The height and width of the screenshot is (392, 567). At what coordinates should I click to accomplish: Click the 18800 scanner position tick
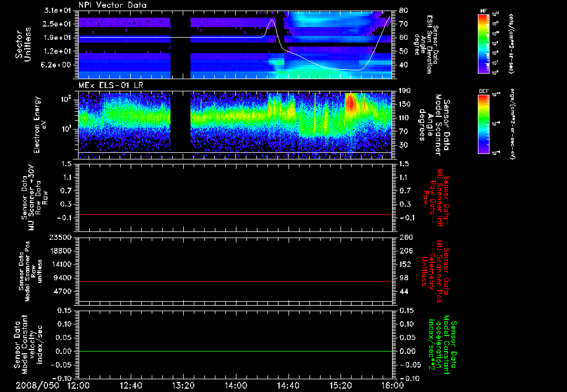pos(61,251)
